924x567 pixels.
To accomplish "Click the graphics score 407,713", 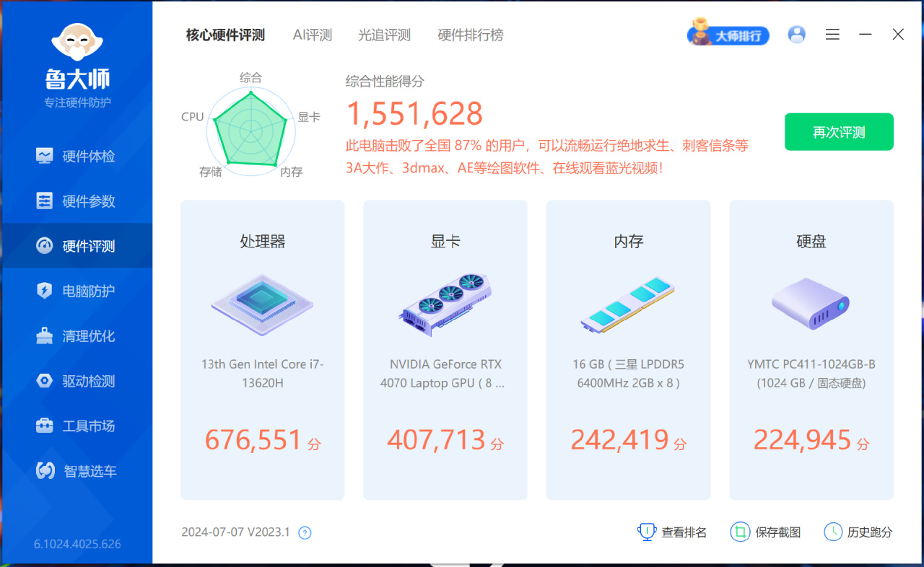I will pyautogui.click(x=436, y=439).
